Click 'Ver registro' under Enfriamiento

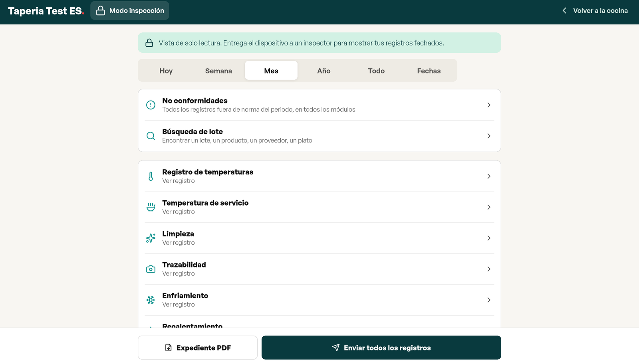click(179, 305)
